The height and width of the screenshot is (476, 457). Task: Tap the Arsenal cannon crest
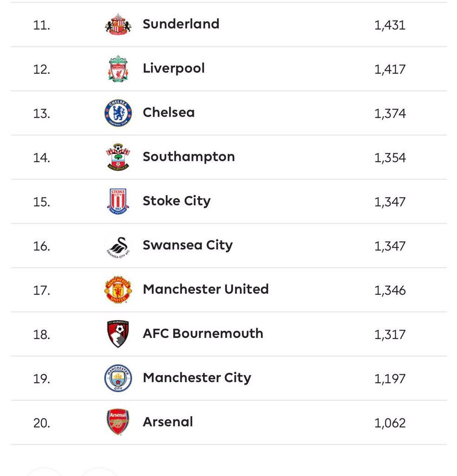(118, 422)
